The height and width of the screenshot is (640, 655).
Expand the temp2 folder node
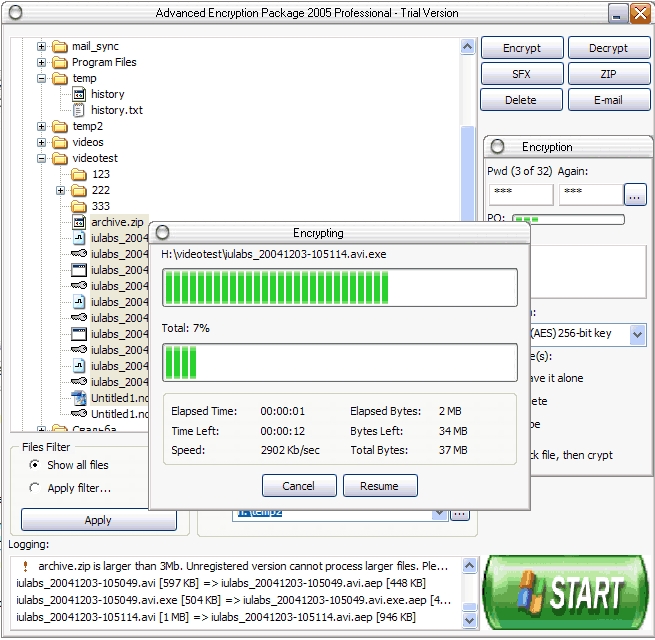(42, 126)
